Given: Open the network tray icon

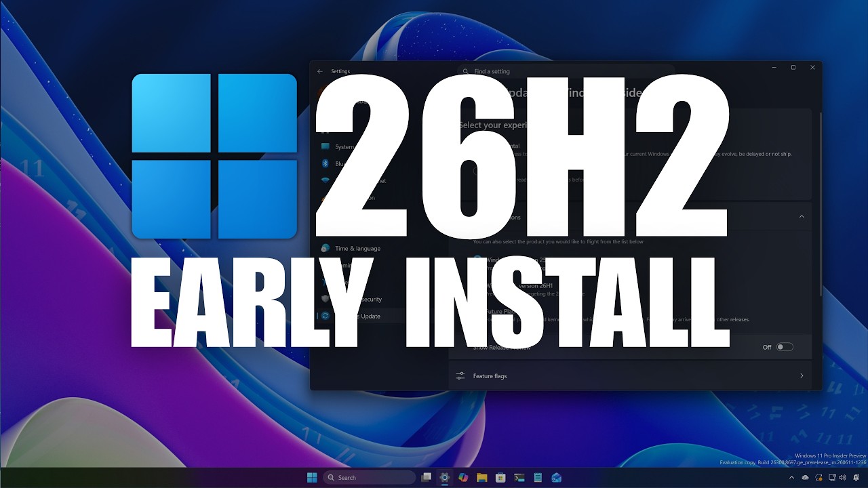Looking at the screenshot, I should click(x=832, y=477).
